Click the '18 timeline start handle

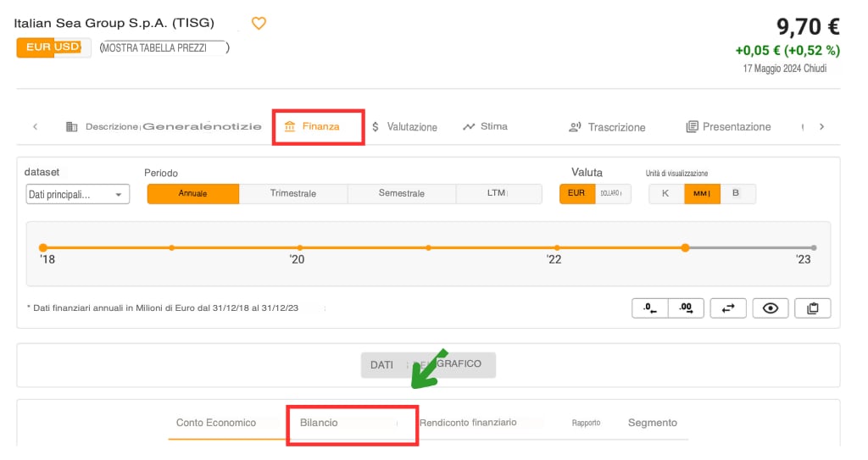click(43, 247)
